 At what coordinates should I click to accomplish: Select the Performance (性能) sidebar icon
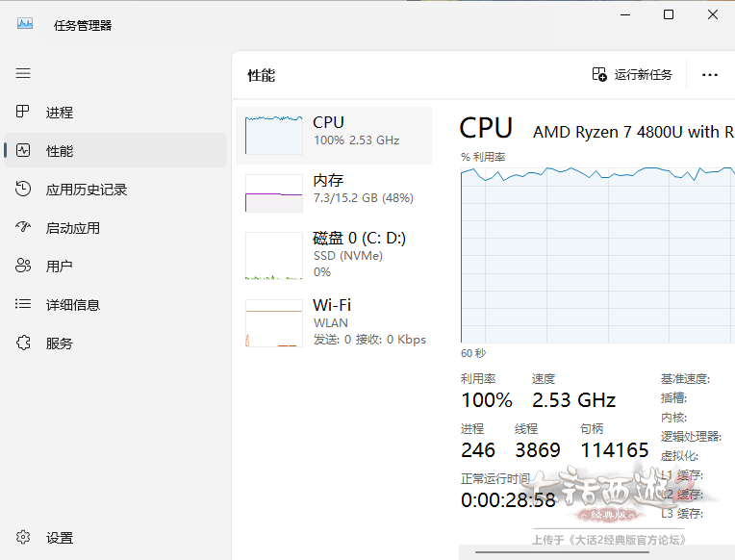[x=23, y=151]
